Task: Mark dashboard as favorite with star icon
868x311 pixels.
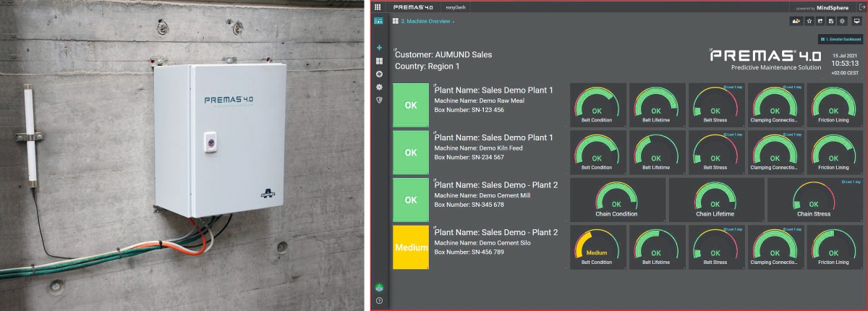Action: [x=809, y=21]
